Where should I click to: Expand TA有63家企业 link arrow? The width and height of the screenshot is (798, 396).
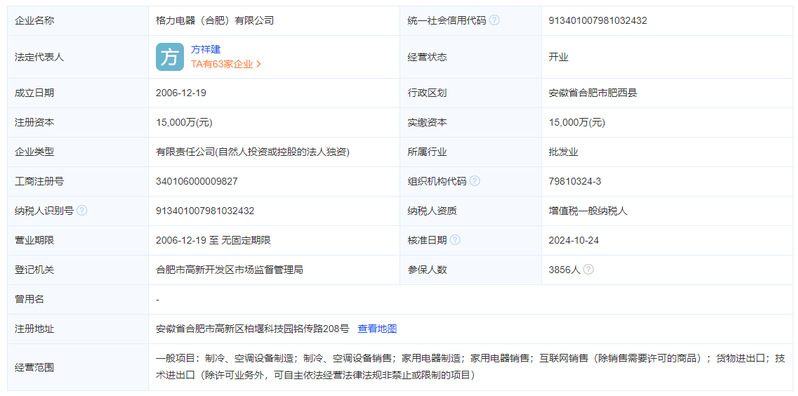pos(259,64)
